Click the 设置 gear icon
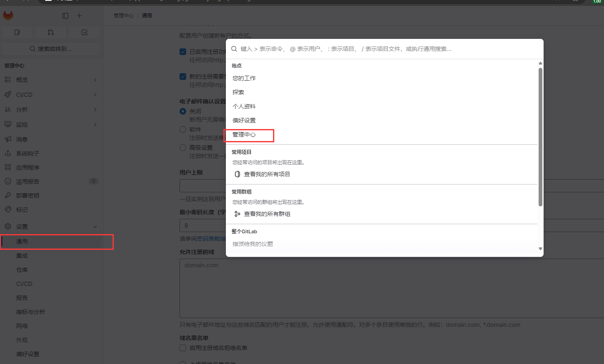This screenshot has height=364, width=604. tap(8, 226)
